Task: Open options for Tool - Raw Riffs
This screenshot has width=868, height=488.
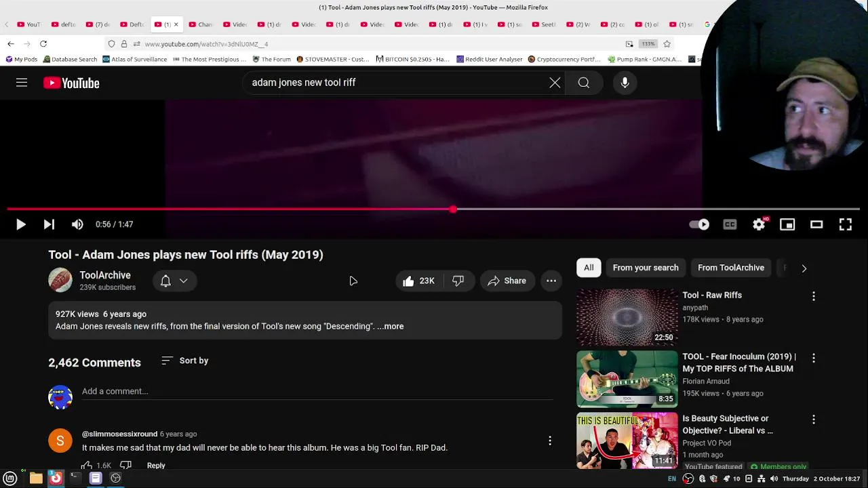Action: click(x=814, y=296)
